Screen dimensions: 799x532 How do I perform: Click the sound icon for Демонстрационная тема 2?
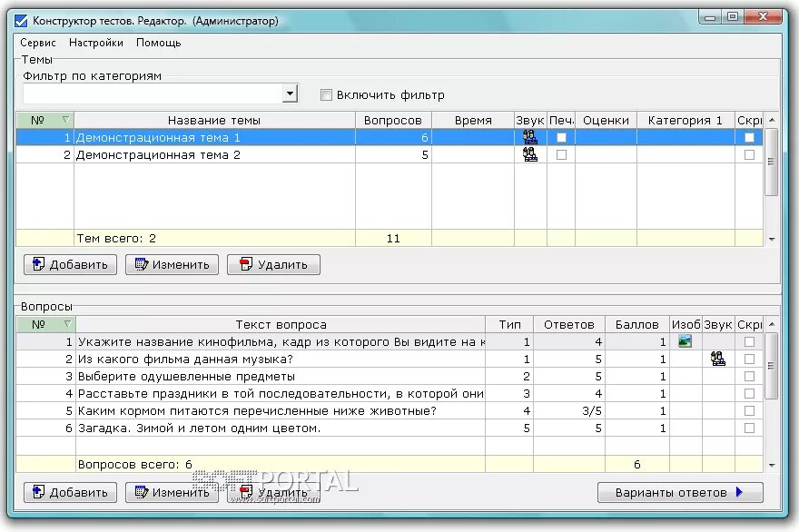530,154
